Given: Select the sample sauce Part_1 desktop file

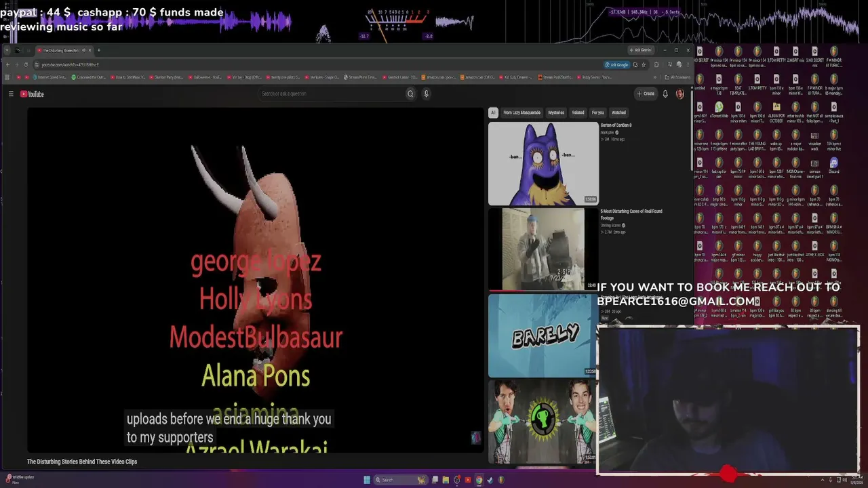Looking at the screenshot, I should coord(833,110).
